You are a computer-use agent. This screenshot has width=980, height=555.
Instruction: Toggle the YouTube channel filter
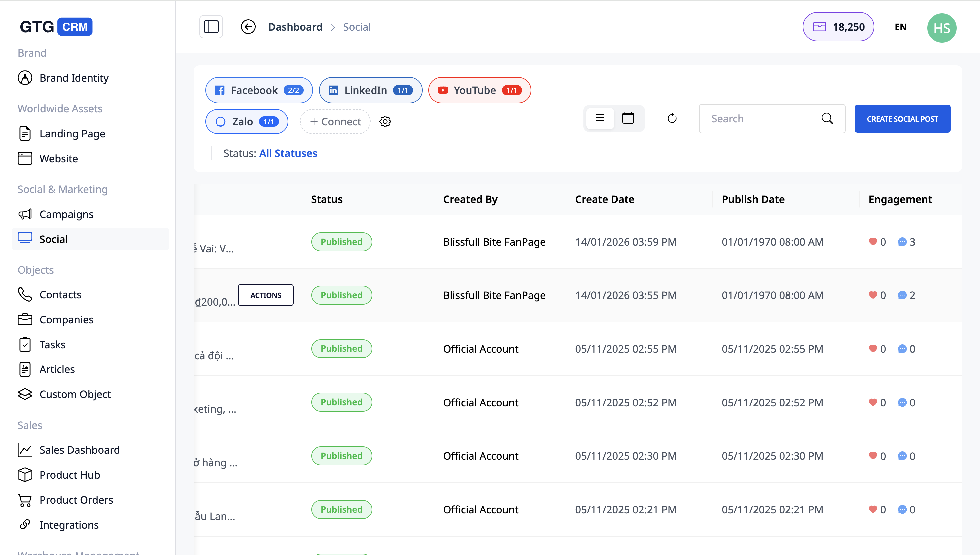[x=479, y=90]
